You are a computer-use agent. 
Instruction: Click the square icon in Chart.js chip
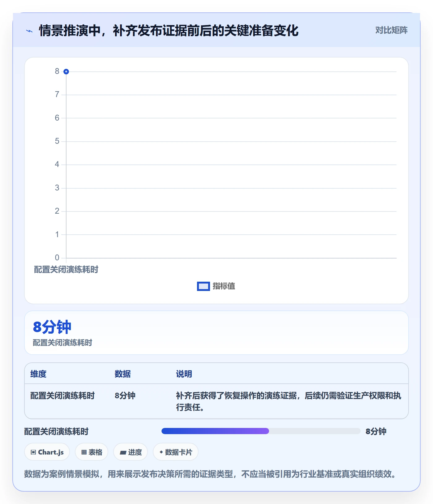click(33, 452)
